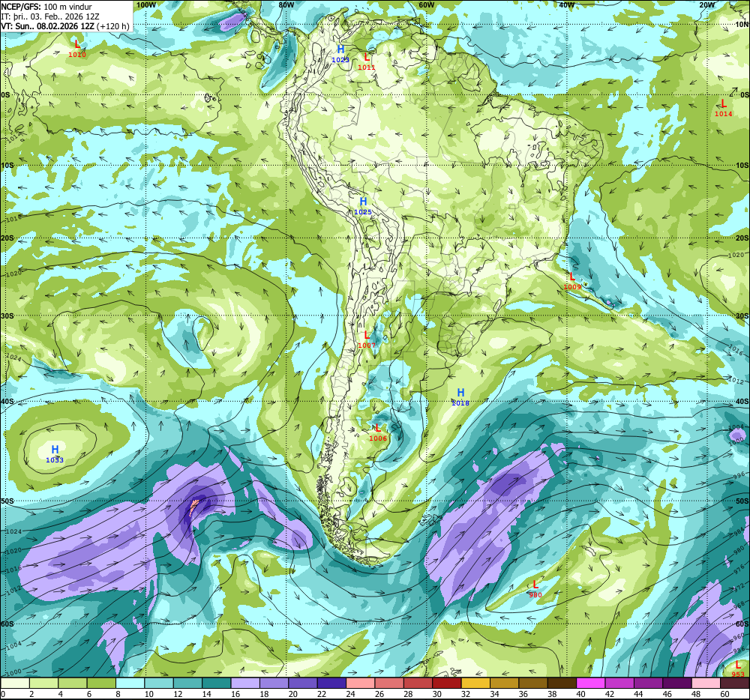This screenshot has height=700, width=750.
Task: Select the legend swatch between 16 and 18
Action: coord(245,683)
